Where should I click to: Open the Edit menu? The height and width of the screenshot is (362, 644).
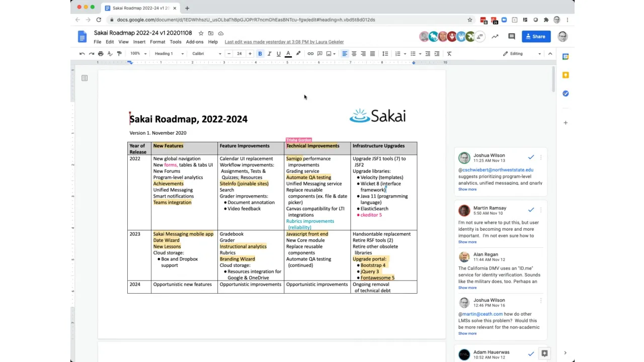pos(110,42)
